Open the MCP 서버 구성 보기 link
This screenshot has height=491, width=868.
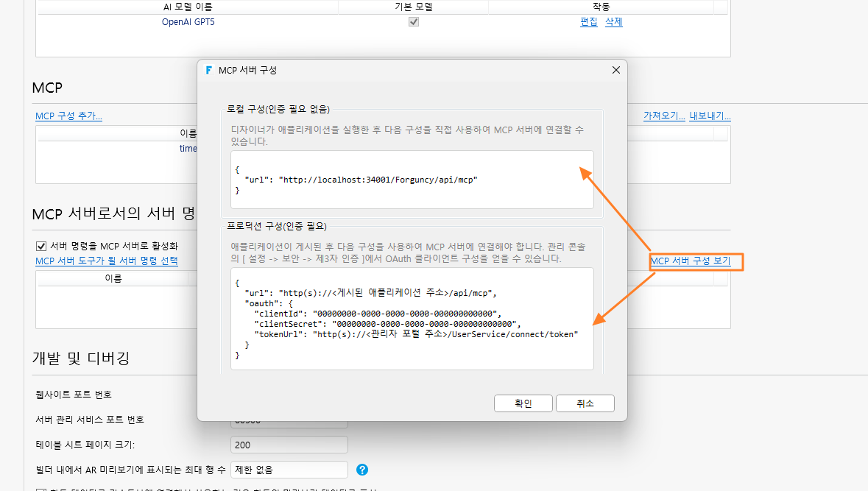click(691, 261)
